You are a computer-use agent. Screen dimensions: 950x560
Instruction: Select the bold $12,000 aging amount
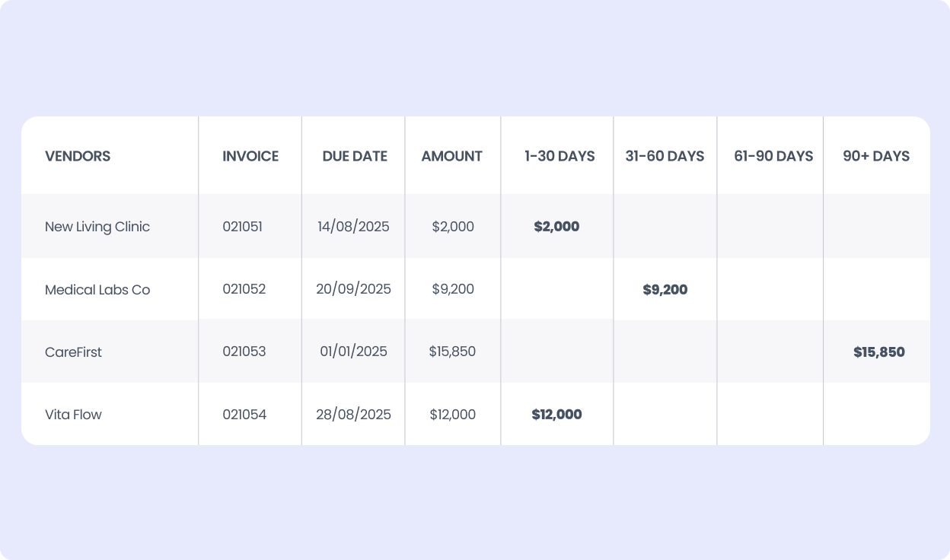click(556, 415)
